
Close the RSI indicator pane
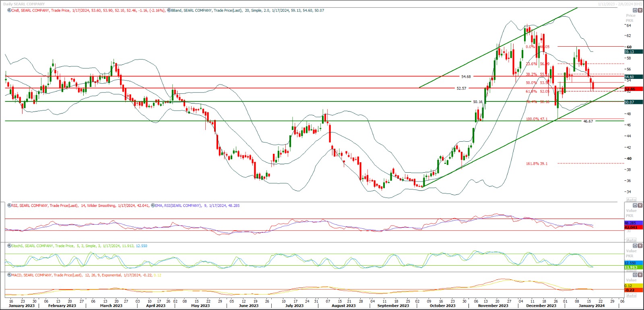coord(640,205)
